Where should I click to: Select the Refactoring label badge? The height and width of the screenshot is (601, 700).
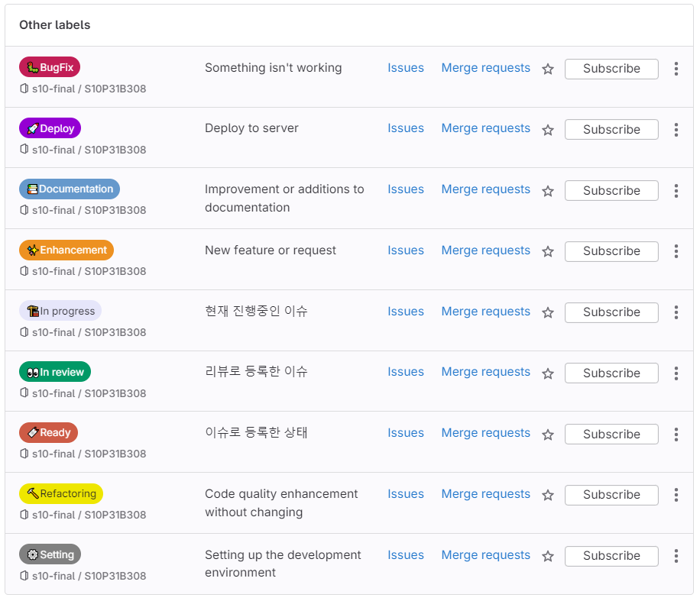(x=61, y=493)
